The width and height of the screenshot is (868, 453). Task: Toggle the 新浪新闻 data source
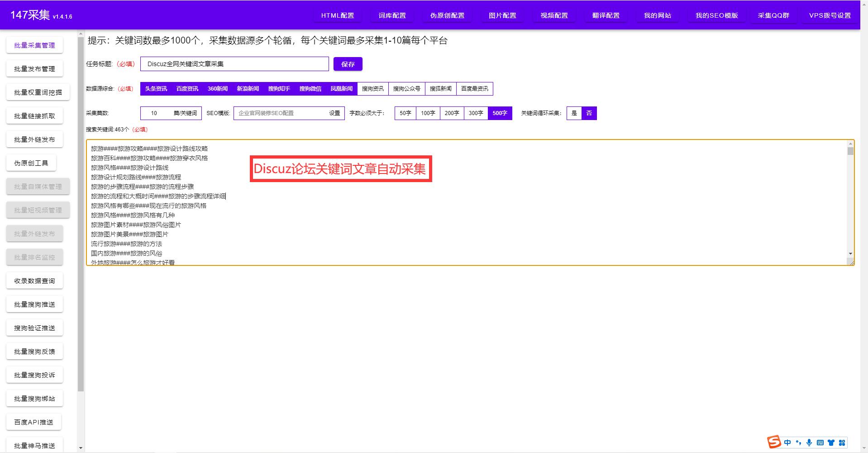[248, 89]
